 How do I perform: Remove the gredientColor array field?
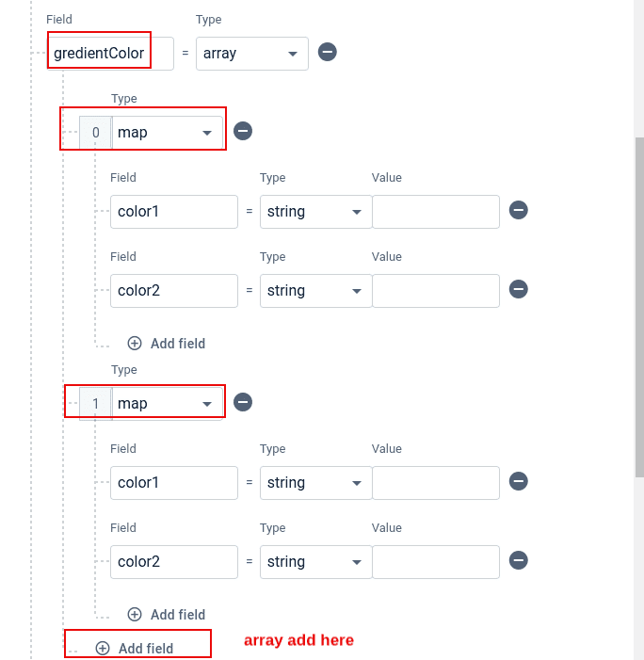pyautogui.click(x=328, y=53)
